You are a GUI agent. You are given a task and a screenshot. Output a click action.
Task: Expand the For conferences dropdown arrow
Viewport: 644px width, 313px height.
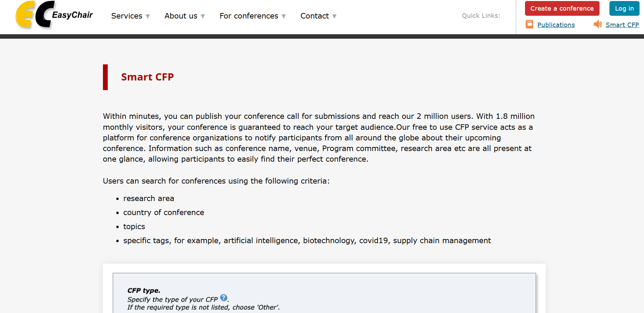[x=284, y=16]
